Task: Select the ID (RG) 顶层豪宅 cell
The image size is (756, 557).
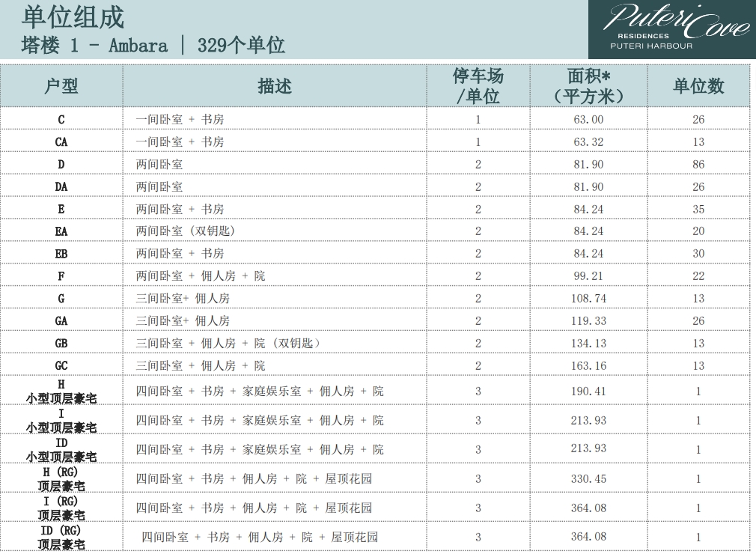Action: [x=61, y=537]
